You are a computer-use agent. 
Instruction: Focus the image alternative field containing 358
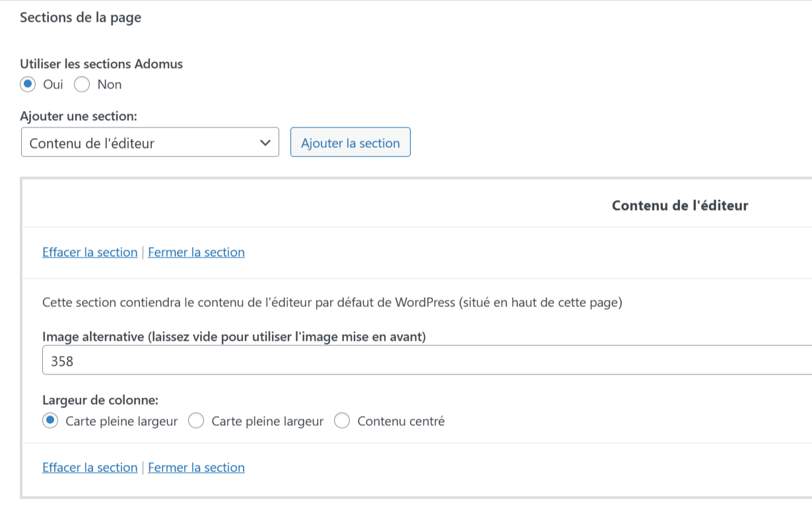(423, 362)
